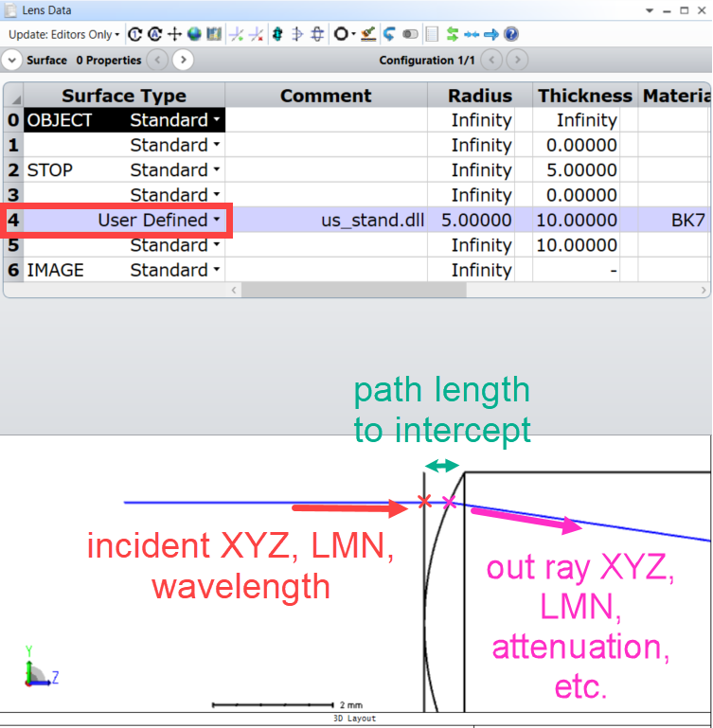Click the horizontal scrollbar thumb in the table
This screenshot has width=713, height=728.
pos(354,291)
